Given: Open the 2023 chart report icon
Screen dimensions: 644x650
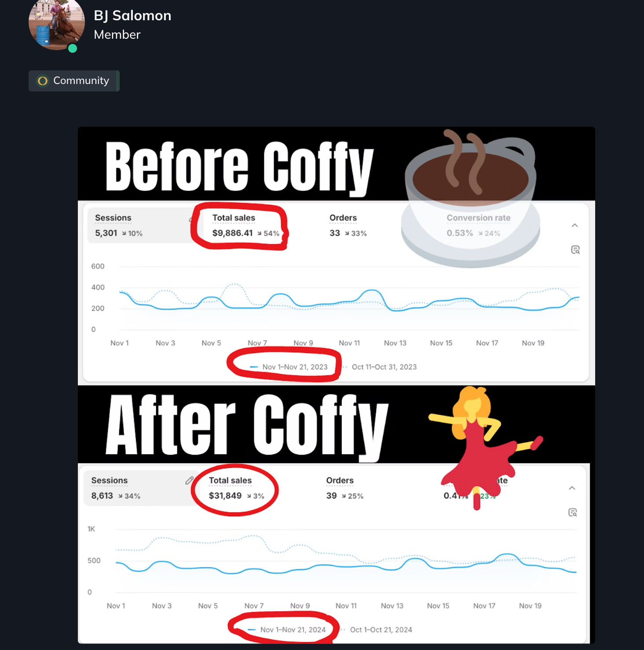Looking at the screenshot, I should click(x=575, y=250).
